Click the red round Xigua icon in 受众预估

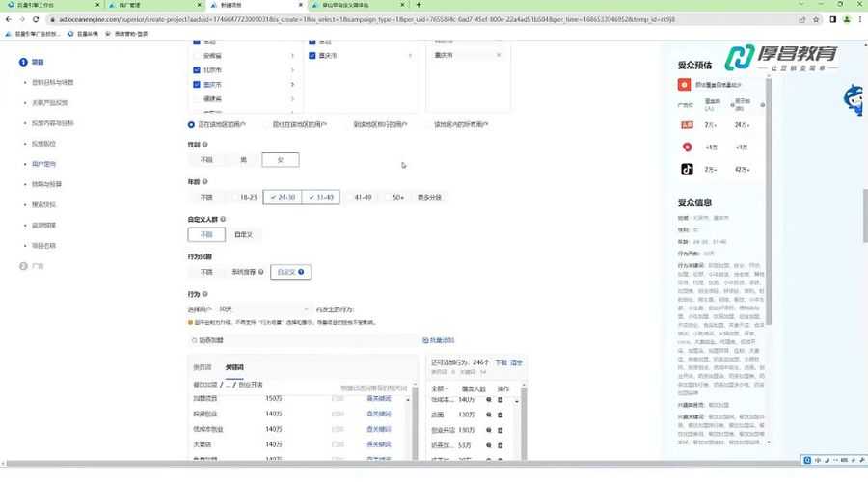tap(687, 147)
